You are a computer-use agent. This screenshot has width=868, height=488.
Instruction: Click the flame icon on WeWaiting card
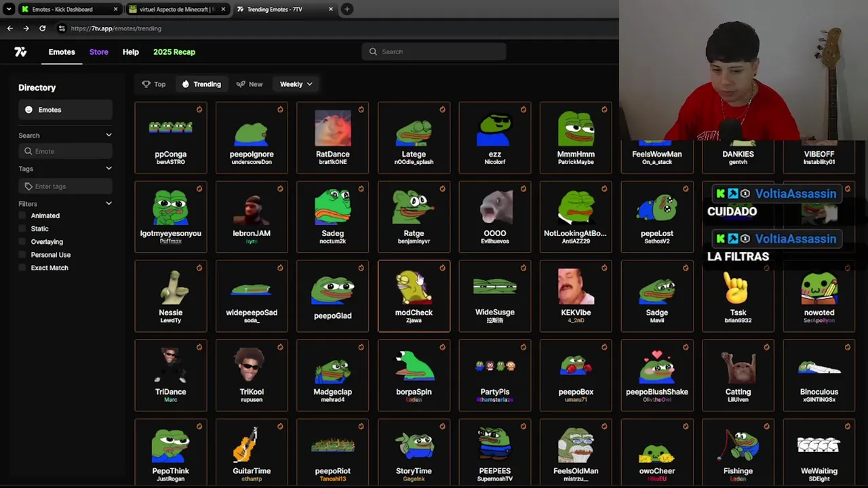pos(847,426)
